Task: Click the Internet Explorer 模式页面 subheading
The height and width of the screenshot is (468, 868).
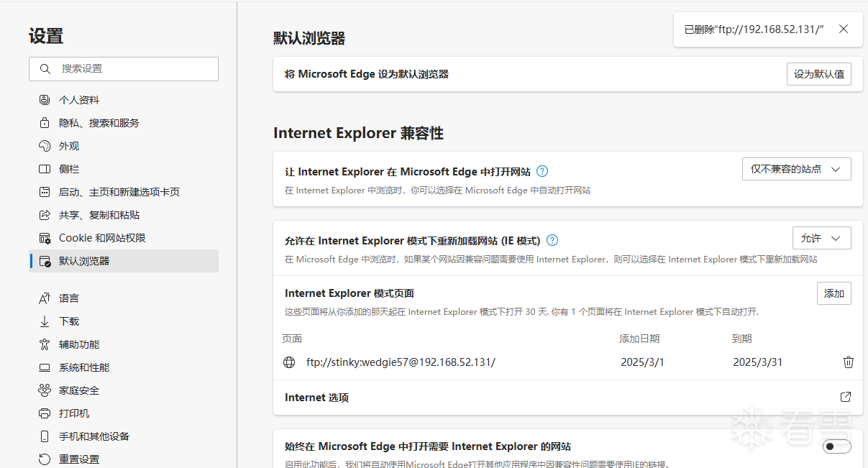Action: 350,293
